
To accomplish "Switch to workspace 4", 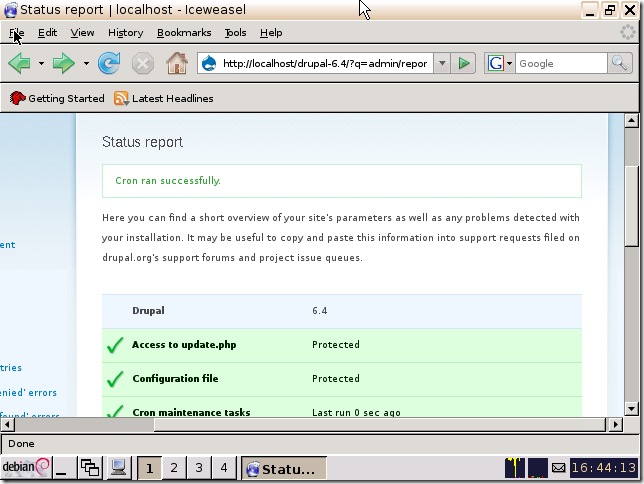I will (223, 468).
